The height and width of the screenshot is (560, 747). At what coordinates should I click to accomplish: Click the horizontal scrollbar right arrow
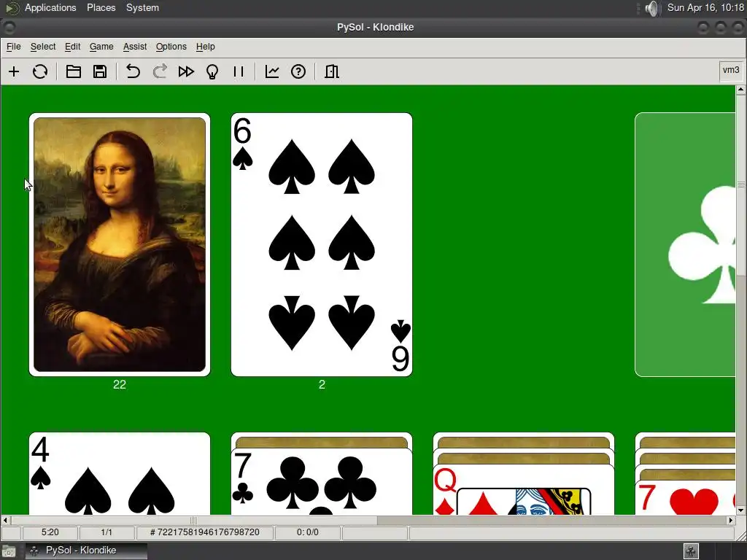coord(731,521)
